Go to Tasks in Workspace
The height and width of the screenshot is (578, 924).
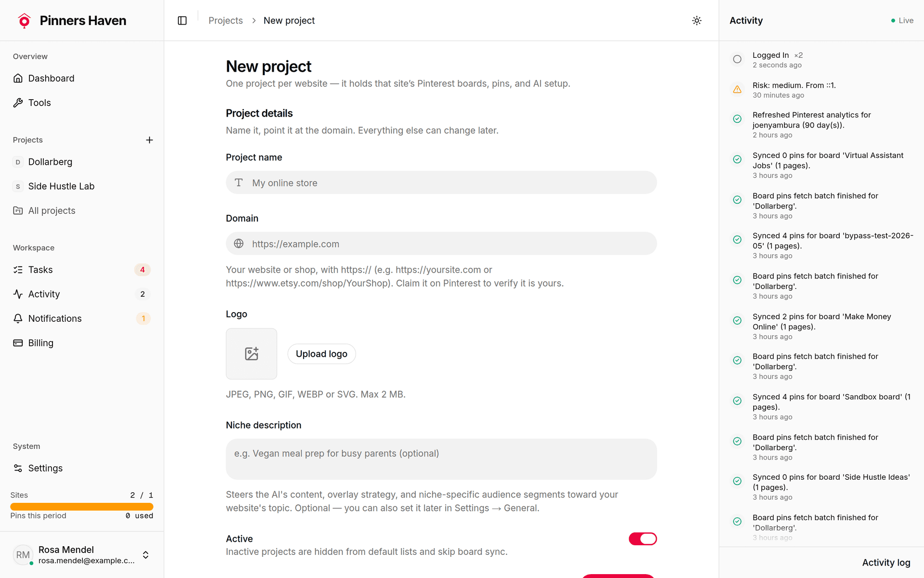pos(82,270)
